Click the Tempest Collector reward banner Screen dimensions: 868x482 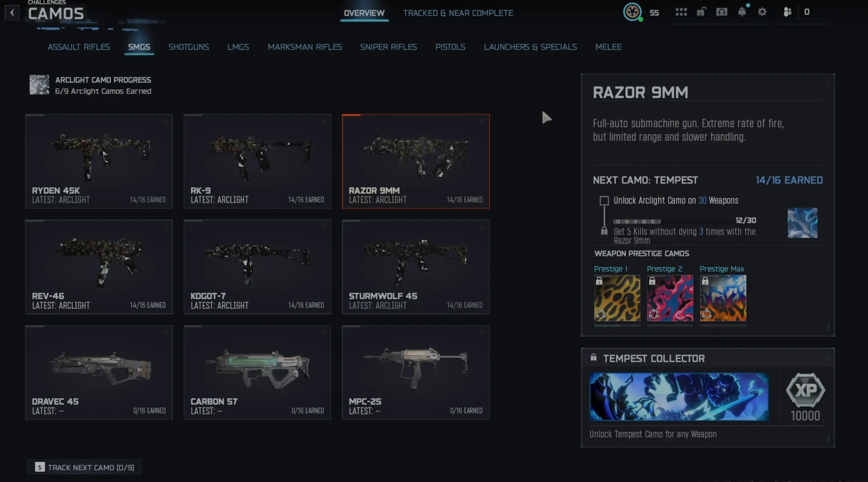coord(679,397)
